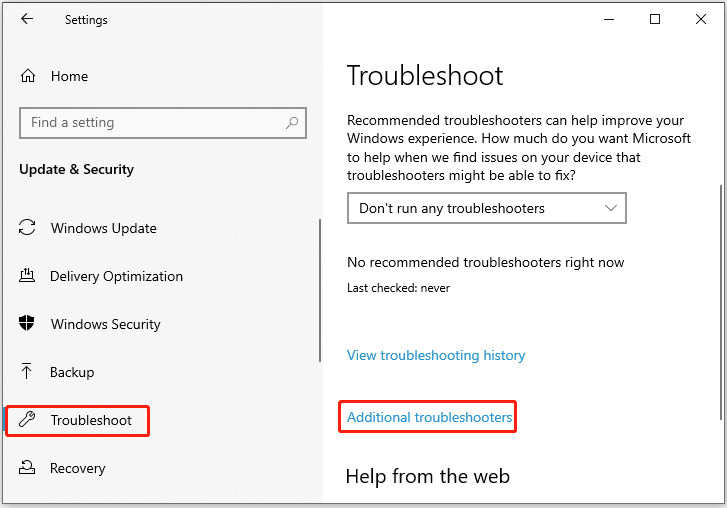Click the Delivery Optimization icon

tap(27, 275)
